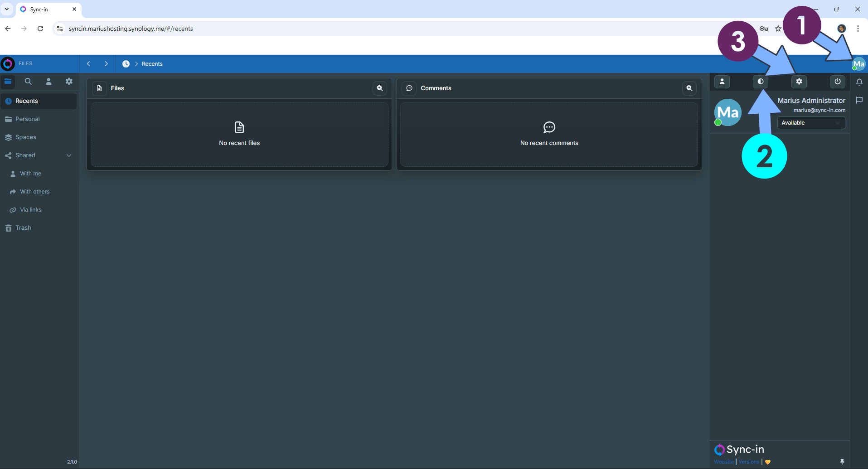868x469 pixels.
Task: Click the profile icon in the user panel
Action: [722, 82]
